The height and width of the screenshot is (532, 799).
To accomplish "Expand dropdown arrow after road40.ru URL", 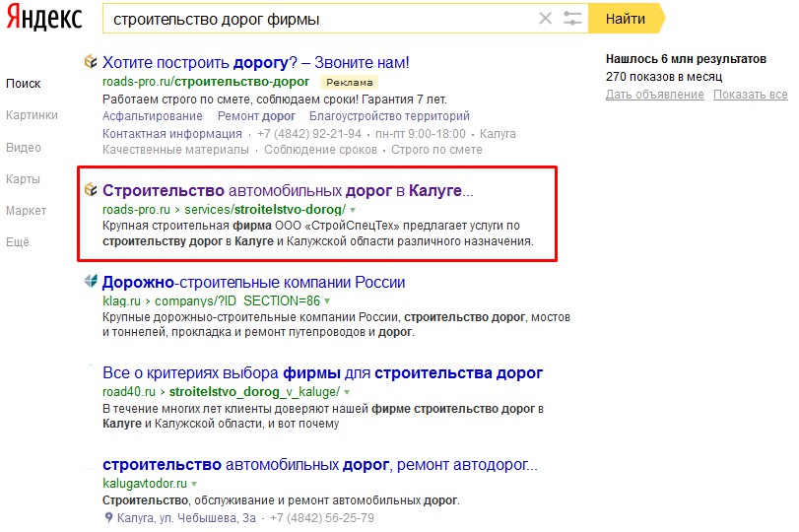I will [x=372, y=391].
